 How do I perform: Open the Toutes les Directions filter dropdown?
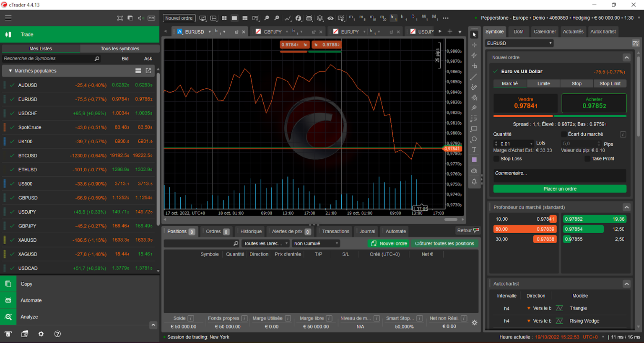265,243
